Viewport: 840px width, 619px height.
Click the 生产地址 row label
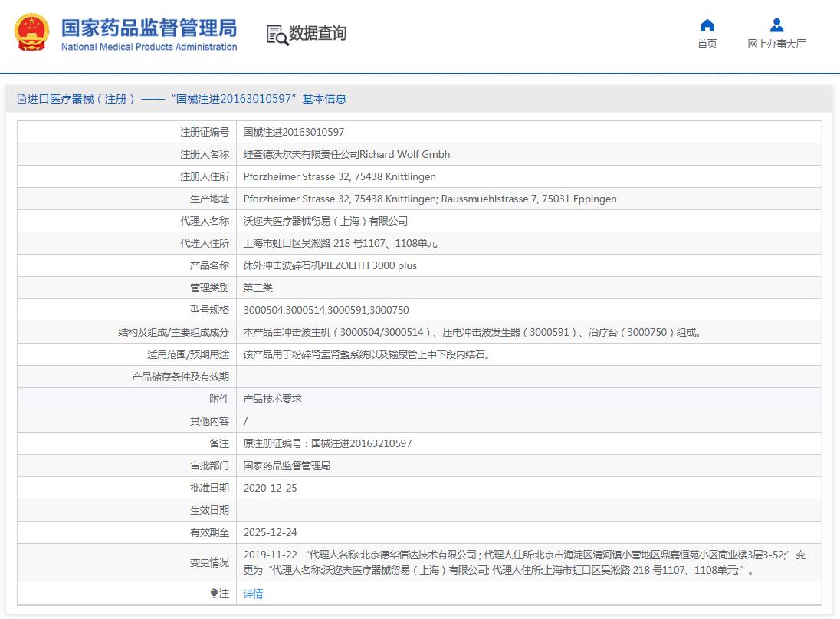(x=209, y=199)
